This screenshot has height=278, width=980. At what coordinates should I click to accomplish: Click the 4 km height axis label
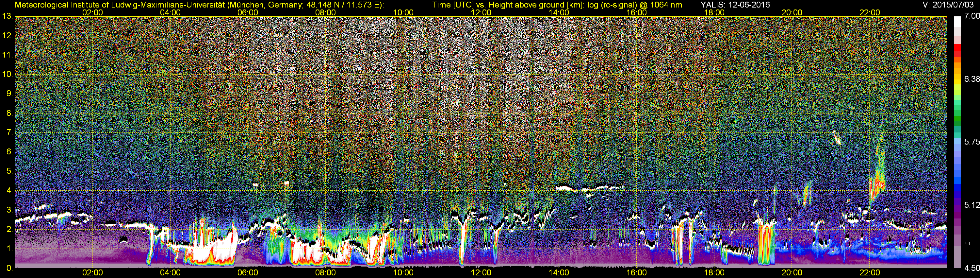coord(9,191)
